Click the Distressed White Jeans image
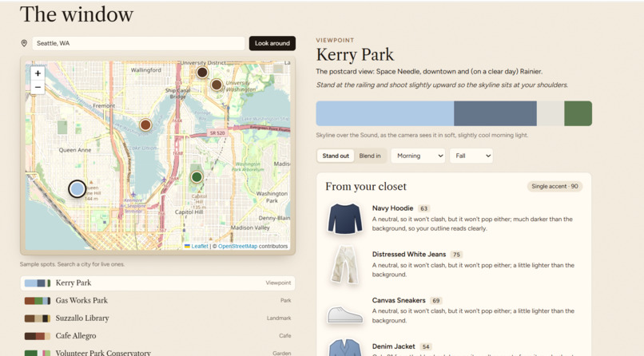 click(344, 264)
